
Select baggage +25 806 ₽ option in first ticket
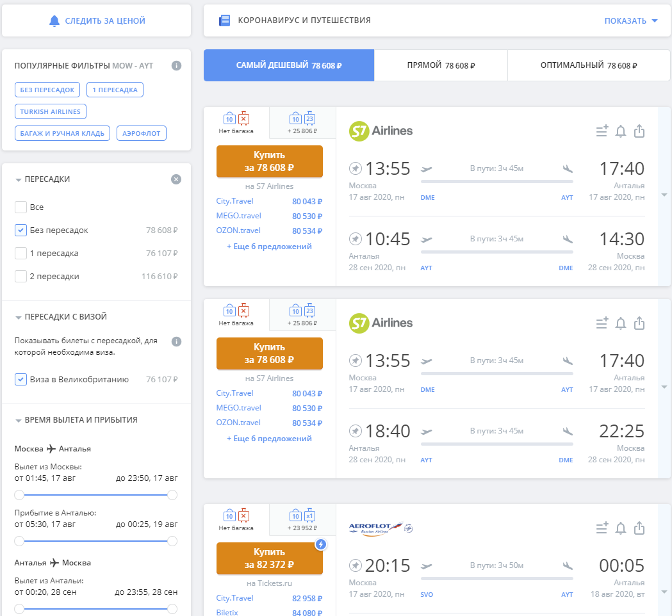[302, 122]
